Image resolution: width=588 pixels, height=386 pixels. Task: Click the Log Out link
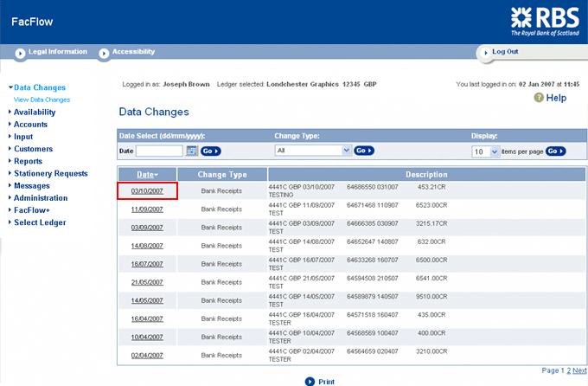point(505,51)
